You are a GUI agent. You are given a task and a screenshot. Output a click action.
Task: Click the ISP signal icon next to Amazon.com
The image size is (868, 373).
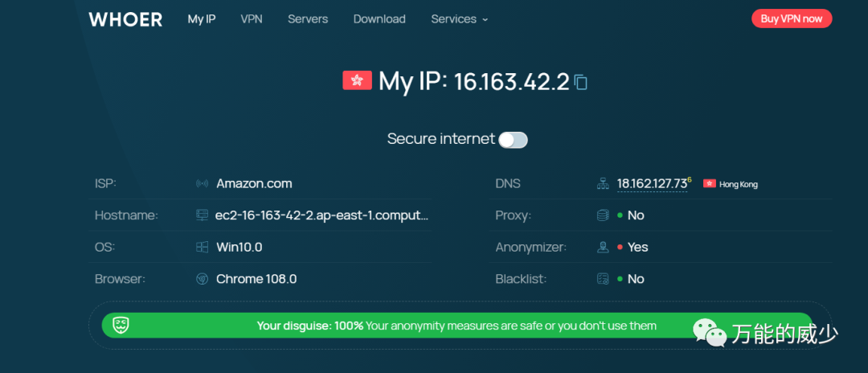[202, 184]
